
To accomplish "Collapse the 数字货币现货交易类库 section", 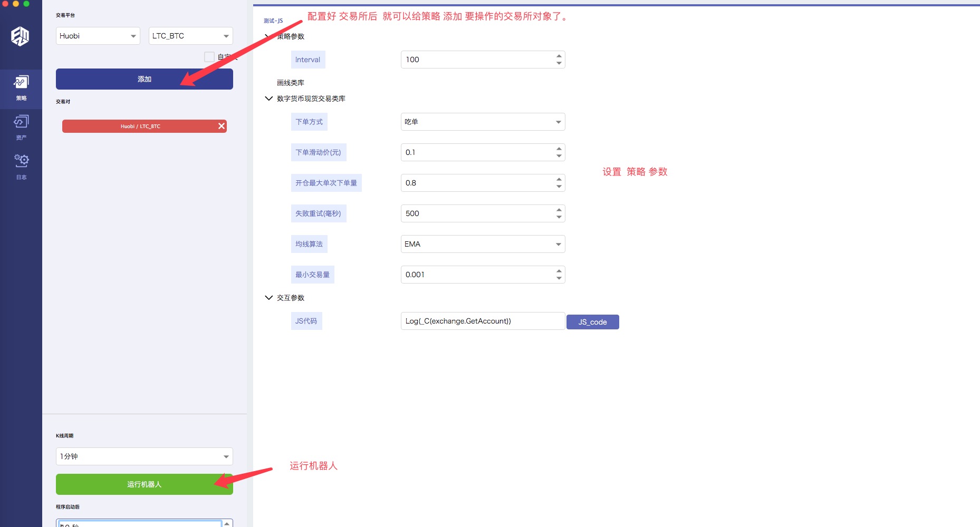I will [x=268, y=99].
